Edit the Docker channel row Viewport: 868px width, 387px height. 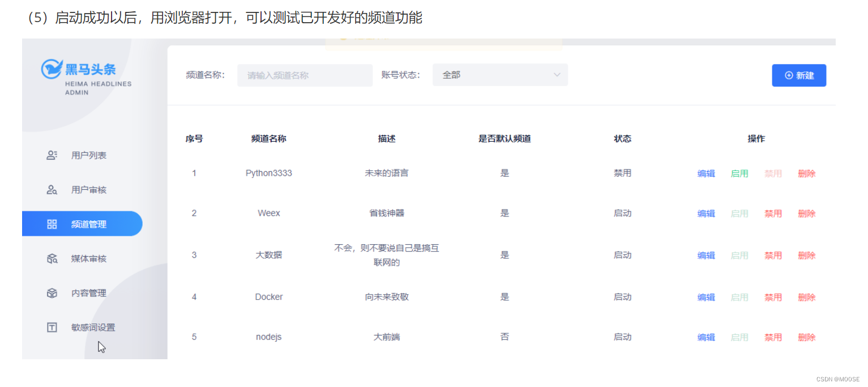click(706, 297)
